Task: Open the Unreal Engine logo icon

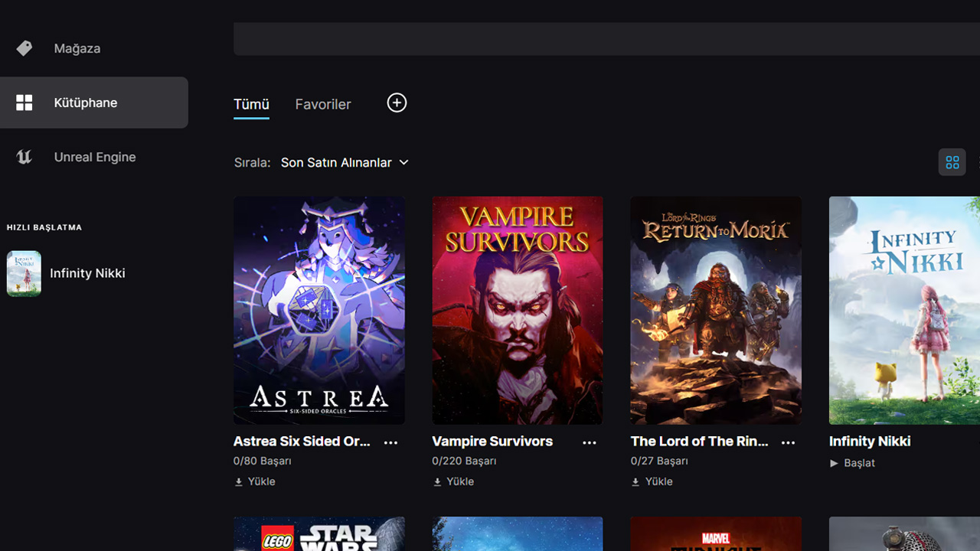Action: [24, 157]
